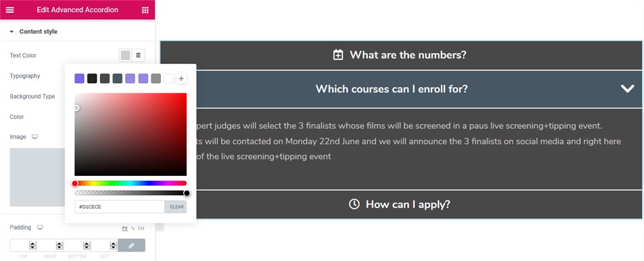Click the hue rainbow slider
Screen dimensions: 644x261
pos(131,183)
